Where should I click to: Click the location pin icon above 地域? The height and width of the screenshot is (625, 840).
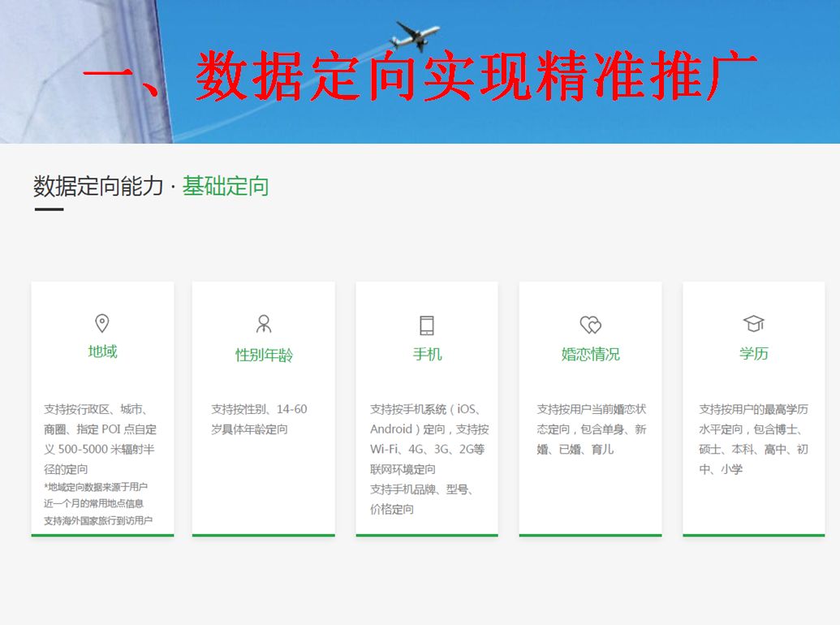coord(101,323)
